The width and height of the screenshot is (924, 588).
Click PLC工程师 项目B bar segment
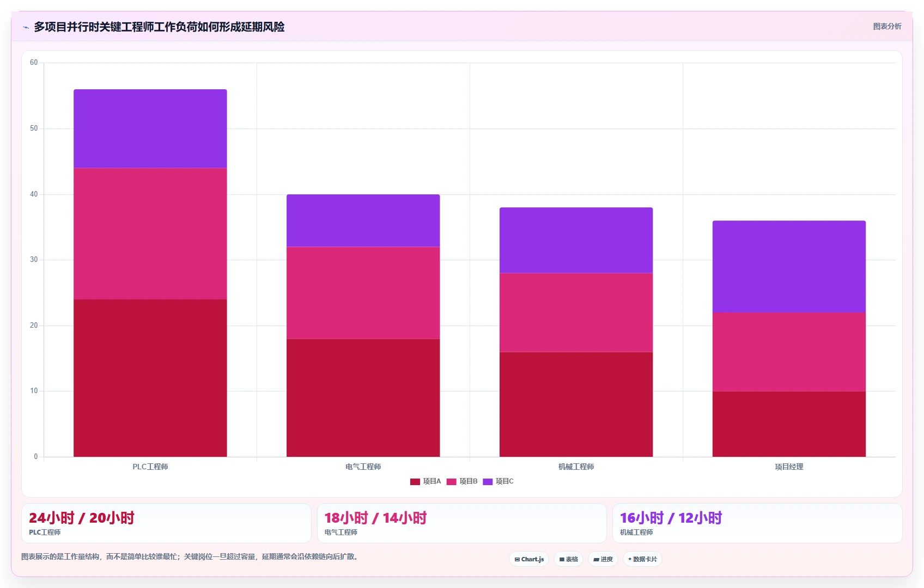(150, 234)
